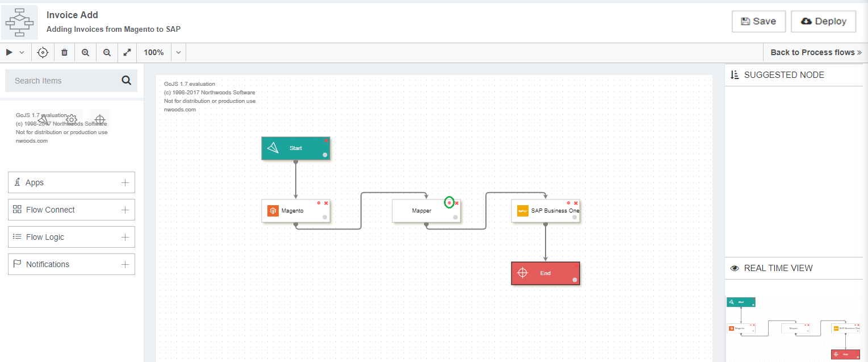Open the chevron dropdown beside the play button
868x362 pixels.
coord(22,52)
